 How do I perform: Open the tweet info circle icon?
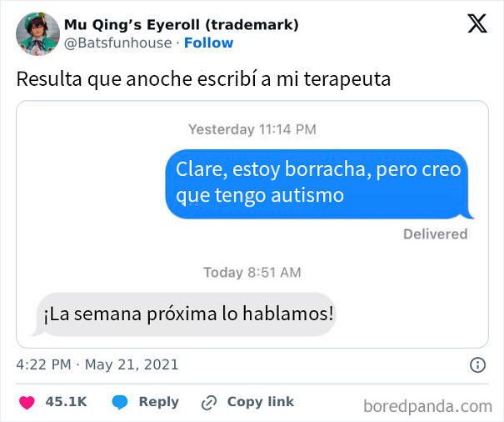click(477, 365)
